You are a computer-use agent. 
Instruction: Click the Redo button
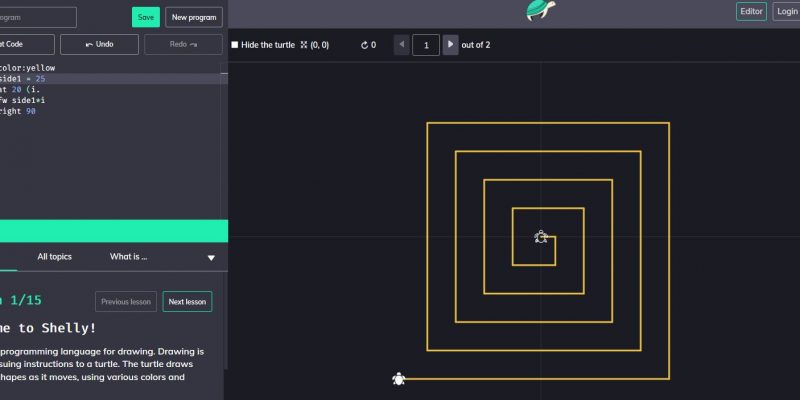click(x=183, y=44)
